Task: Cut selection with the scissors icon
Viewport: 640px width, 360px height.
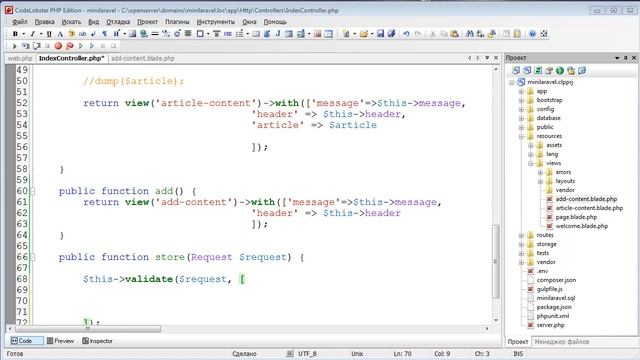Action: click(433, 34)
